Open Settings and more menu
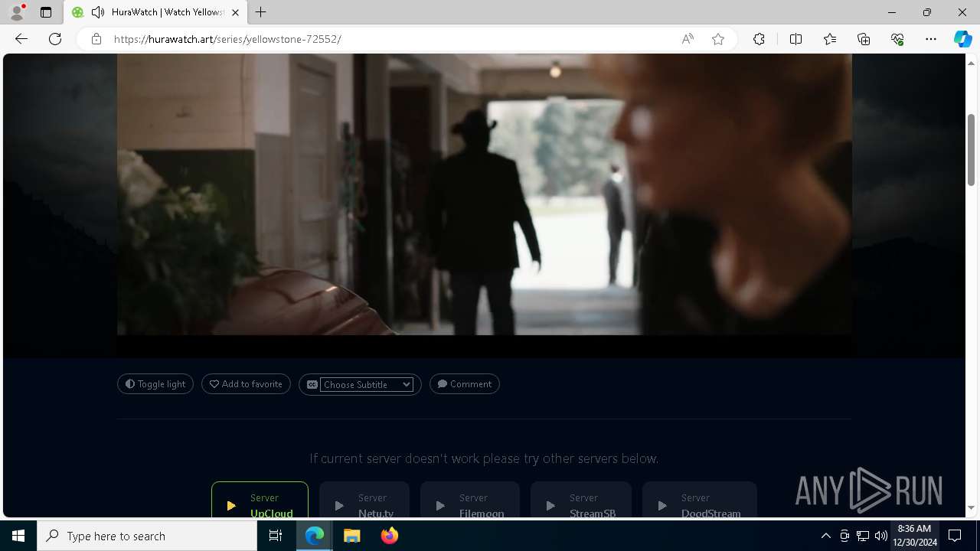 pos(931,39)
